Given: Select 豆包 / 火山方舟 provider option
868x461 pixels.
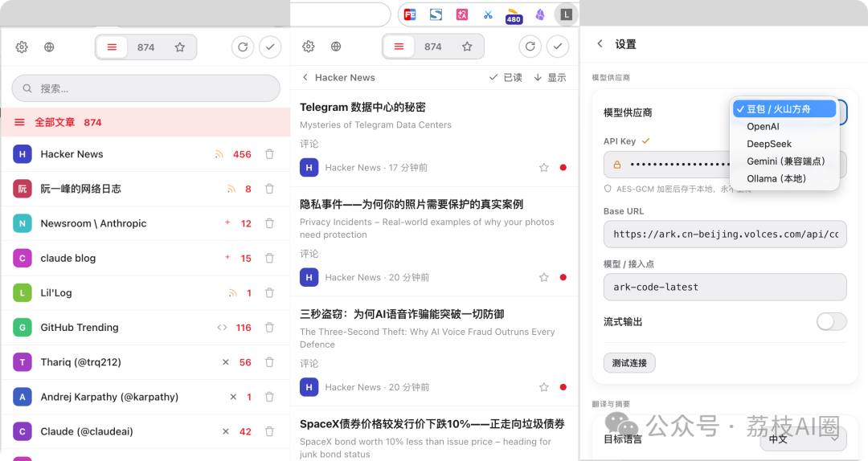Looking at the screenshot, I should tap(784, 109).
